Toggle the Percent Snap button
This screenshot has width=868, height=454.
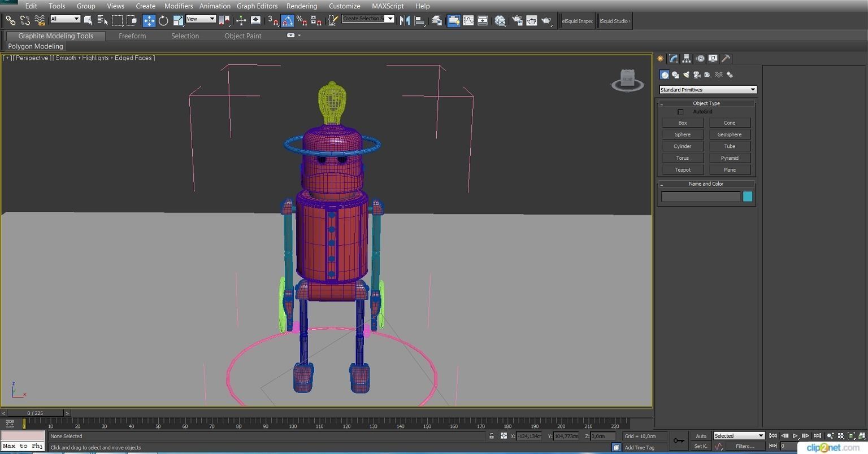point(302,20)
